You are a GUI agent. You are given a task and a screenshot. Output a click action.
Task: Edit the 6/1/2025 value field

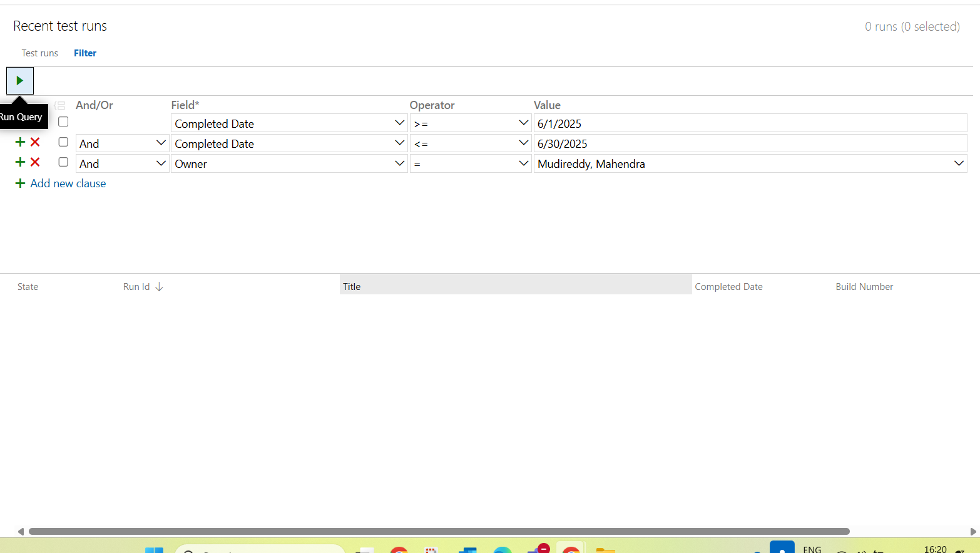750,123
